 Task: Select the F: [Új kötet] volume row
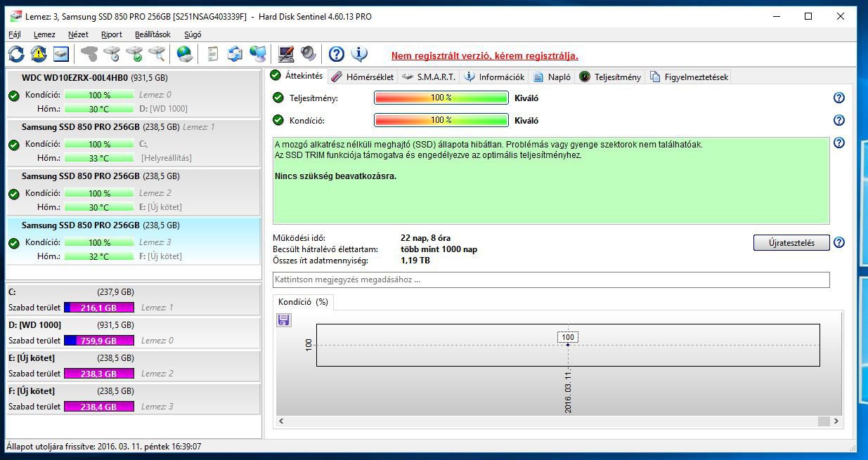click(x=134, y=398)
